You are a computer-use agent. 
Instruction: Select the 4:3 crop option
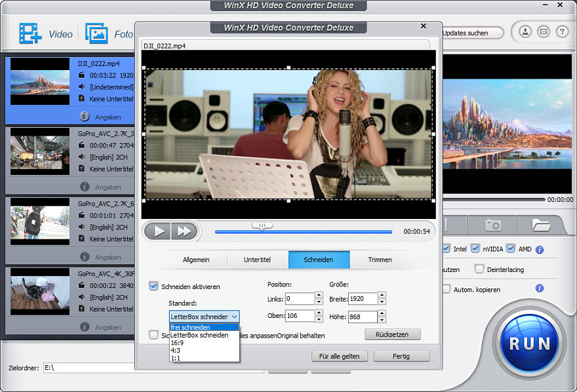click(x=204, y=351)
